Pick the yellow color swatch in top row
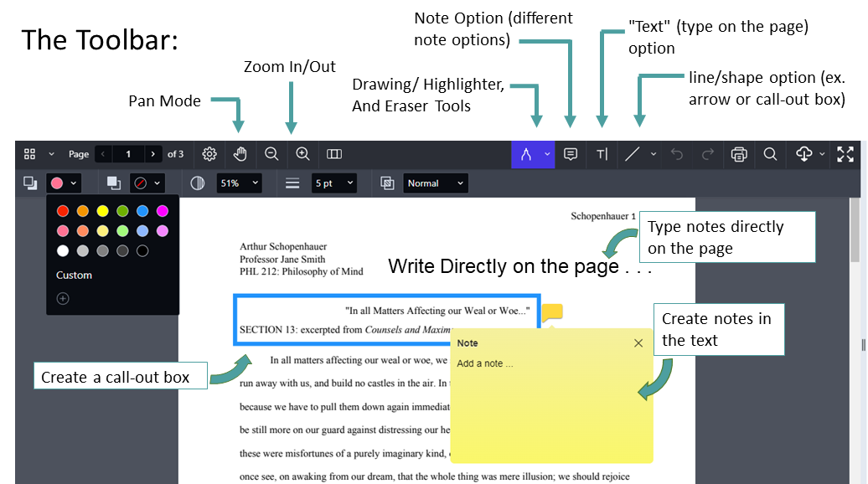 click(102, 211)
